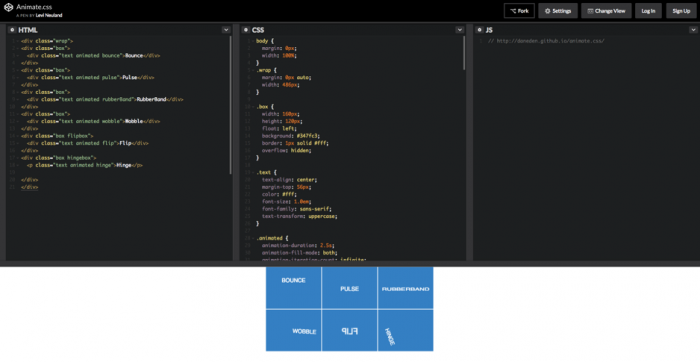700x362 pixels.
Task: Click the JS panel title
Action: pos(489,30)
